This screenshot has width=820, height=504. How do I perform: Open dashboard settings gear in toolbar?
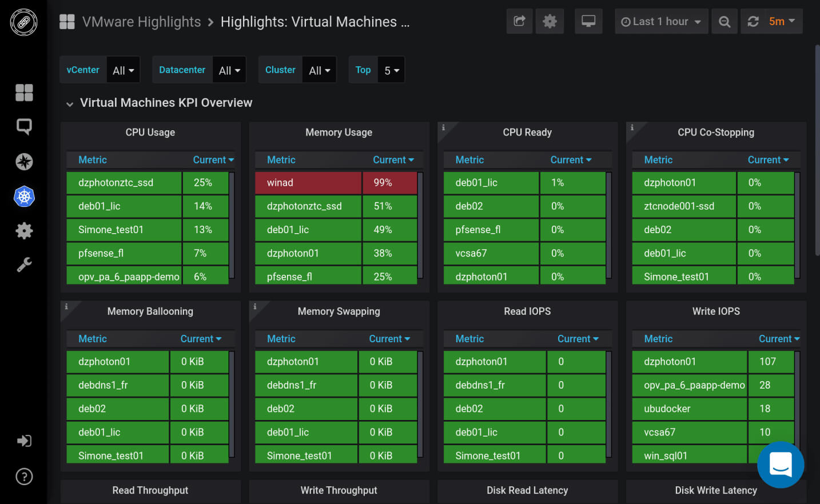click(550, 21)
